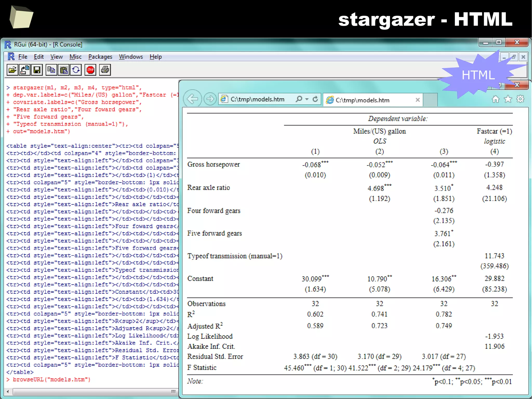Click the 'Rear axle ratio' row label
Image resolution: width=532 pixels, height=399 pixels.
209,188
